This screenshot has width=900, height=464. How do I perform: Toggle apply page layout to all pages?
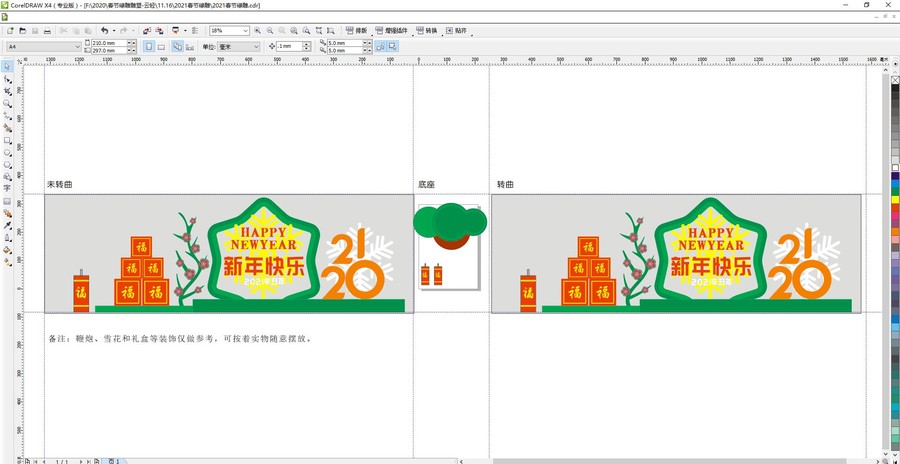click(177, 47)
